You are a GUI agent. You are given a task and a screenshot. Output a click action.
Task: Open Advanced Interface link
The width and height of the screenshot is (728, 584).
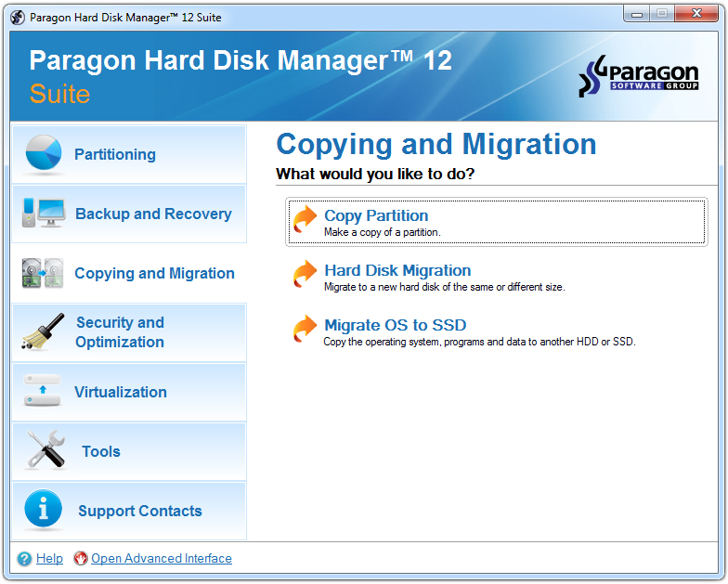point(162,558)
